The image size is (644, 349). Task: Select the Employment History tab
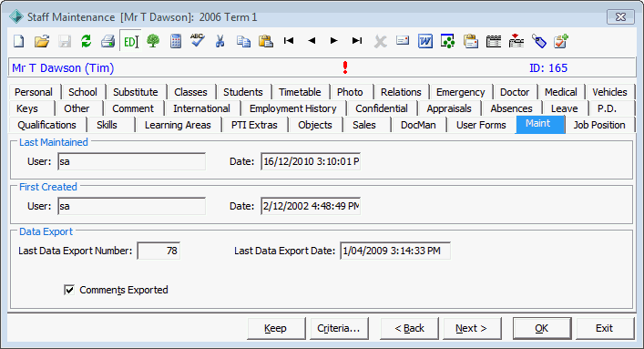coord(292,108)
